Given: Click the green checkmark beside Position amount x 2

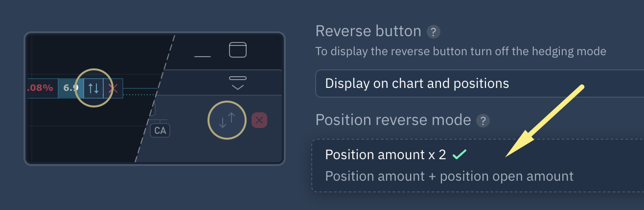Looking at the screenshot, I should tap(459, 155).
